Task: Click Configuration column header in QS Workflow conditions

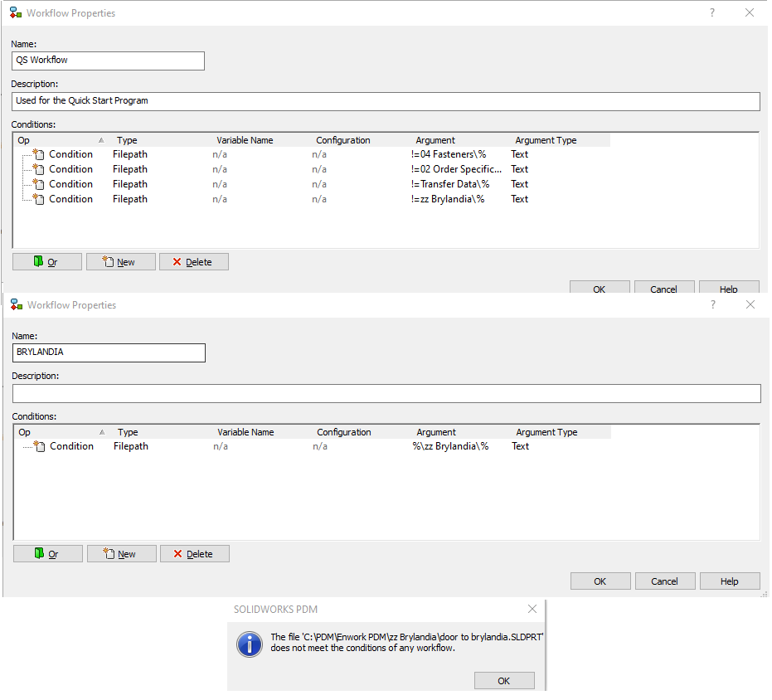Action: (x=360, y=140)
